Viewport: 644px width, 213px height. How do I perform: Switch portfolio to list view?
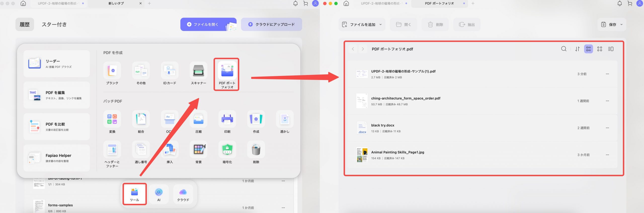tap(588, 49)
